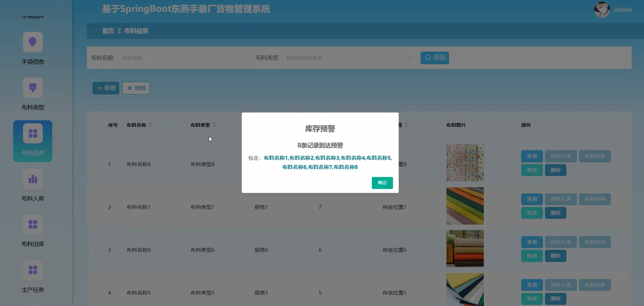This screenshot has height=306, width=644.
Task: Click the 布料信息 sidebar icon
Action: click(33, 133)
